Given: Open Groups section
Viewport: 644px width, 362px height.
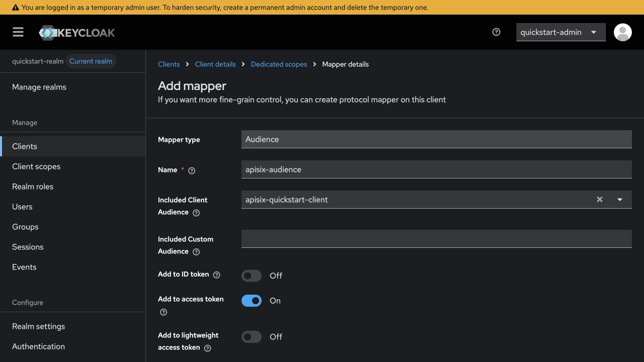Looking at the screenshot, I should (73, 227).
